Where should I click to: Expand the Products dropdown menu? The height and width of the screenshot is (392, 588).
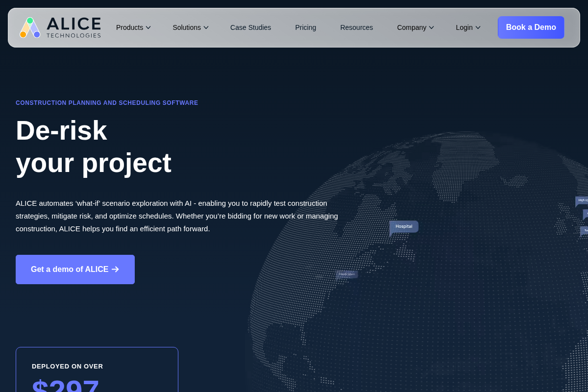click(133, 27)
